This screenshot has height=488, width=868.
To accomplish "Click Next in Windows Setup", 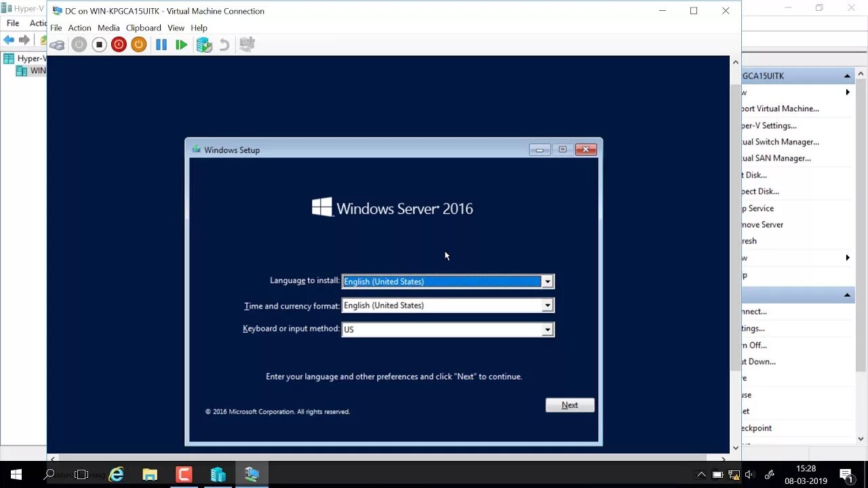I will point(570,405).
